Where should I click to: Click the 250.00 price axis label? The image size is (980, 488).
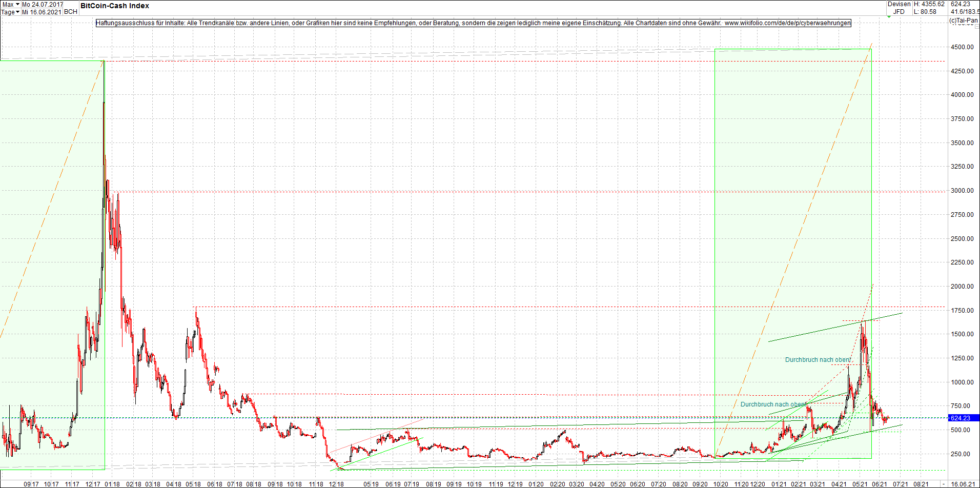pos(961,454)
